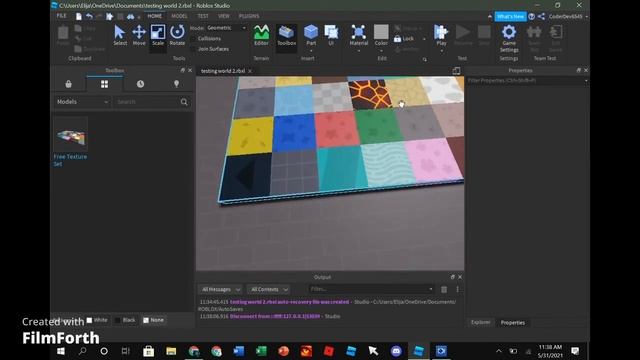Close the Output panel
The image size is (640, 360).
click(460, 277)
